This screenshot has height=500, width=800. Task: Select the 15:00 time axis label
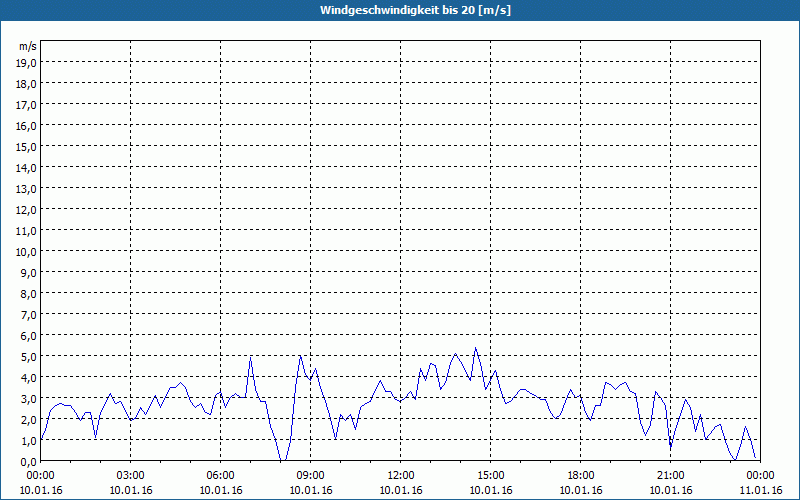pos(490,476)
